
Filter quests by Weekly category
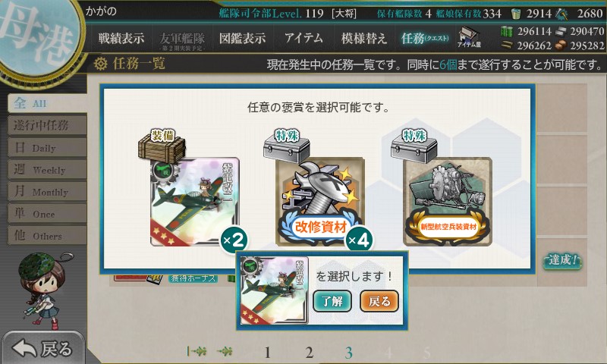click(x=47, y=169)
